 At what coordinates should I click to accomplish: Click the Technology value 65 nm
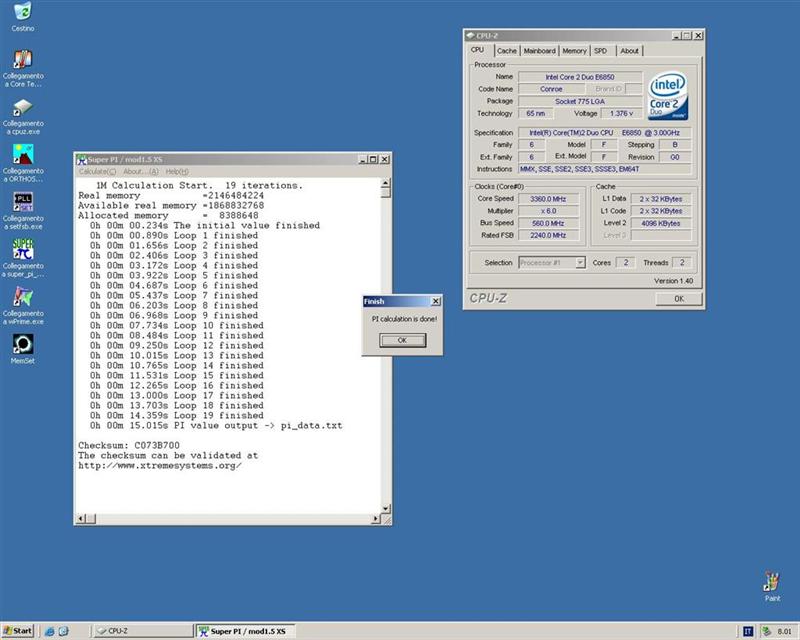pyautogui.click(x=536, y=113)
